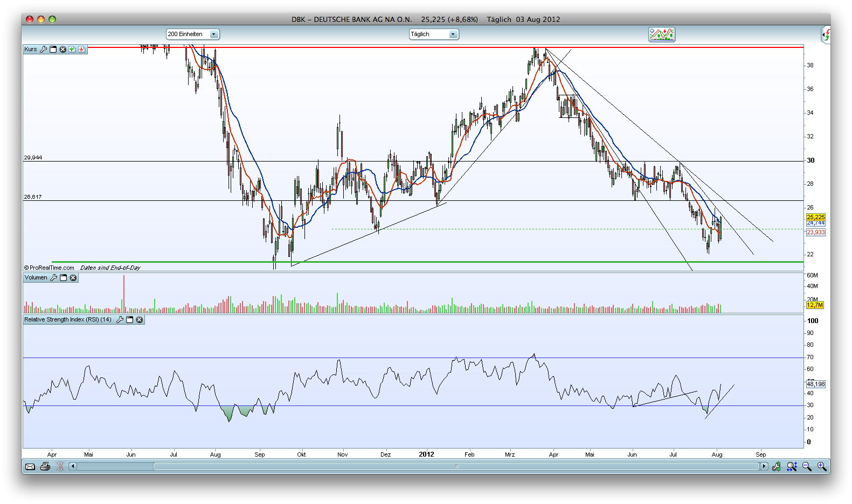Open Volumen panel settings wrench
Screen dimensions: 852x504
tap(53, 278)
